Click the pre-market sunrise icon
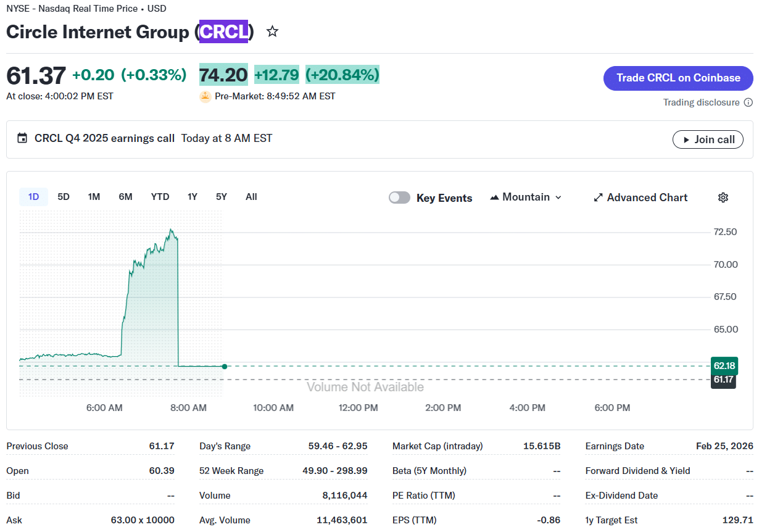Screen dimensions: 767x532 point(205,96)
